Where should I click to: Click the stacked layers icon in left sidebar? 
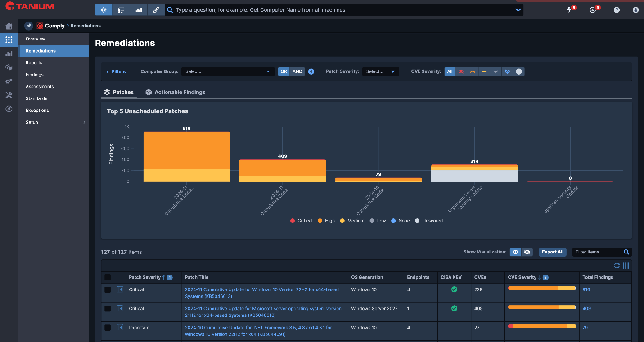pyautogui.click(x=9, y=67)
